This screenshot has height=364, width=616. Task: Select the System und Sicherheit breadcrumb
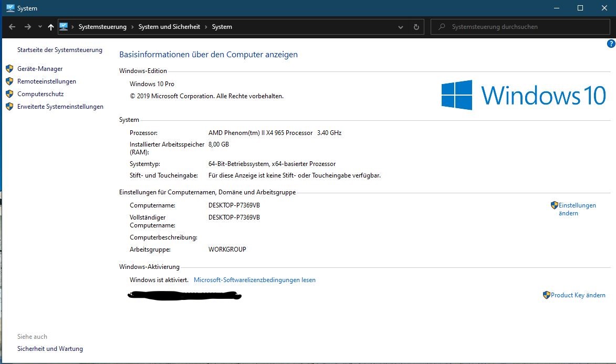pyautogui.click(x=169, y=27)
